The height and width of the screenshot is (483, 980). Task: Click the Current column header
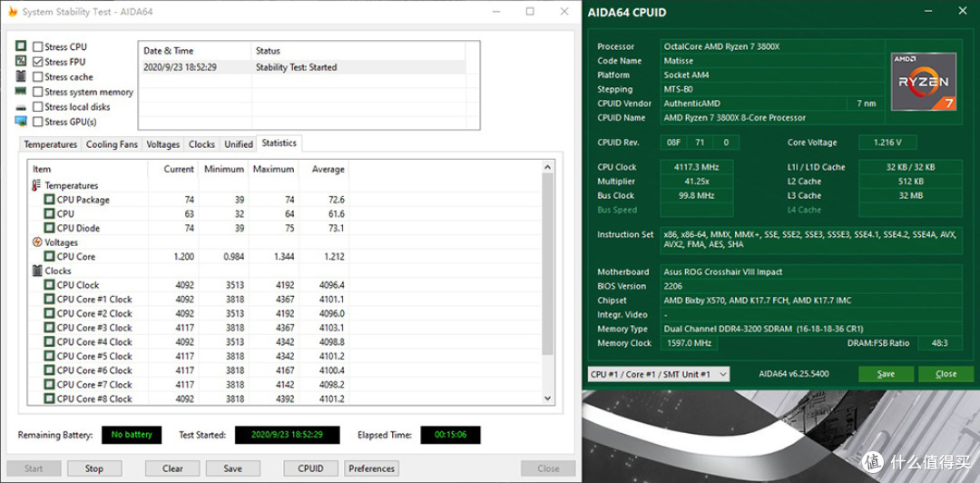coord(173,169)
